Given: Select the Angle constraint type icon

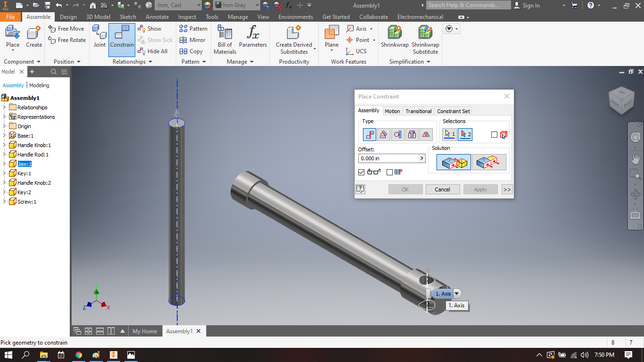Looking at the screenshot, I should [x=383, y=134].
